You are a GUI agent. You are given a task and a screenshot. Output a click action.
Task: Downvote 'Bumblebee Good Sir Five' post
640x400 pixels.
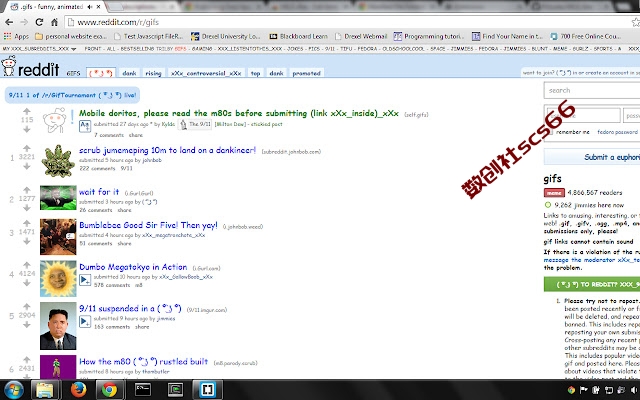[27, 241]
